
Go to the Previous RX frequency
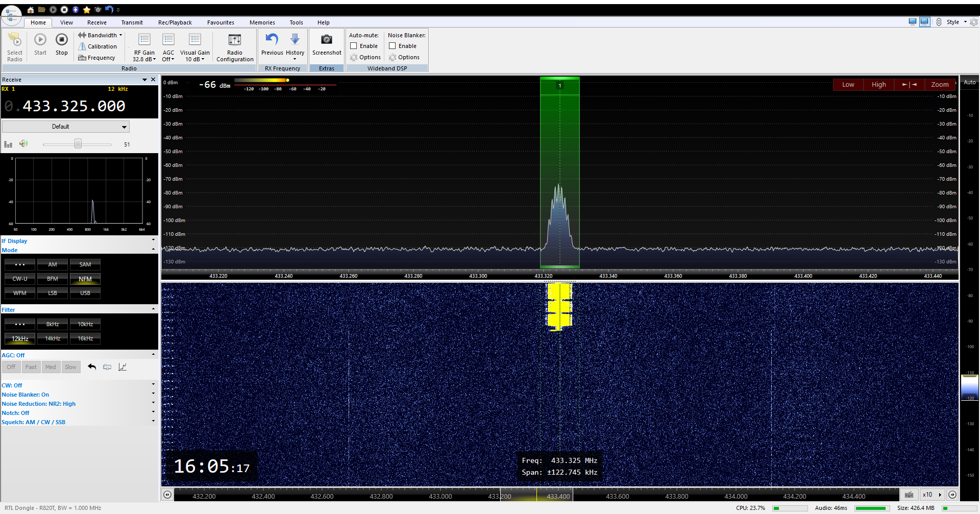point(272,40)
